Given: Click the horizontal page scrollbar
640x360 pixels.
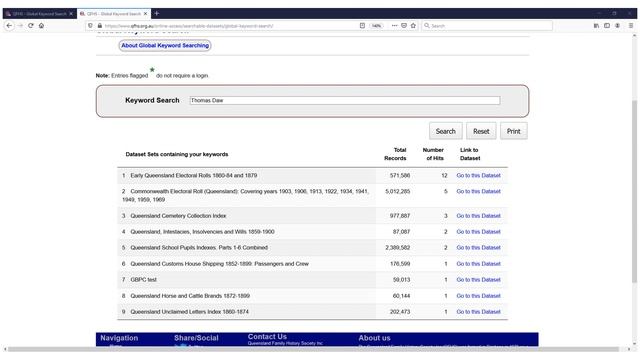Looking at the screenshot, I should pos(313,349).
